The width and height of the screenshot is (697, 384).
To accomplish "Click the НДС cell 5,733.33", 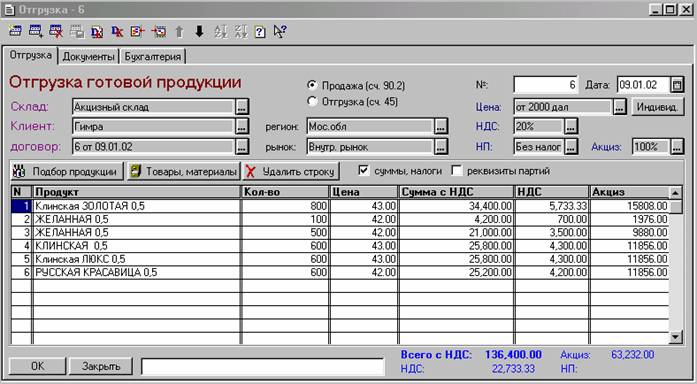I will [x=552, y=206].
